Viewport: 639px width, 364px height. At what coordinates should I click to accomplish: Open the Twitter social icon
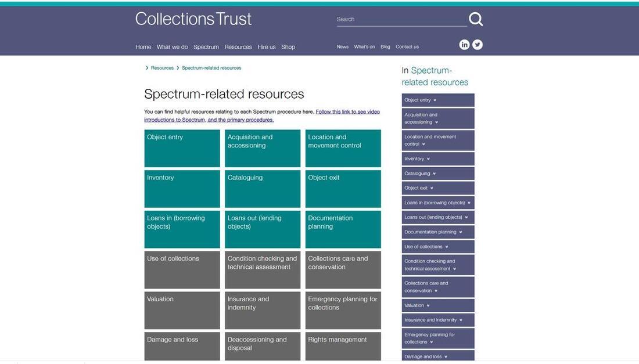478,45
